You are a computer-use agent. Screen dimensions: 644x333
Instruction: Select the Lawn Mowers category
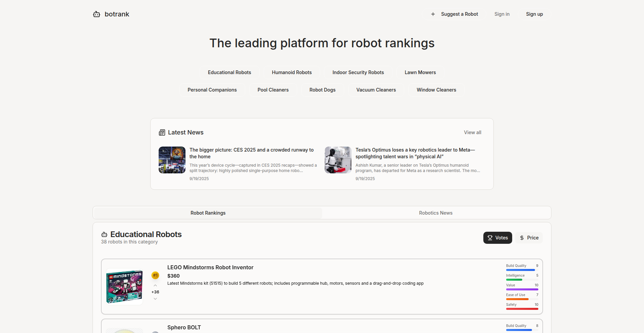[420, 72]
